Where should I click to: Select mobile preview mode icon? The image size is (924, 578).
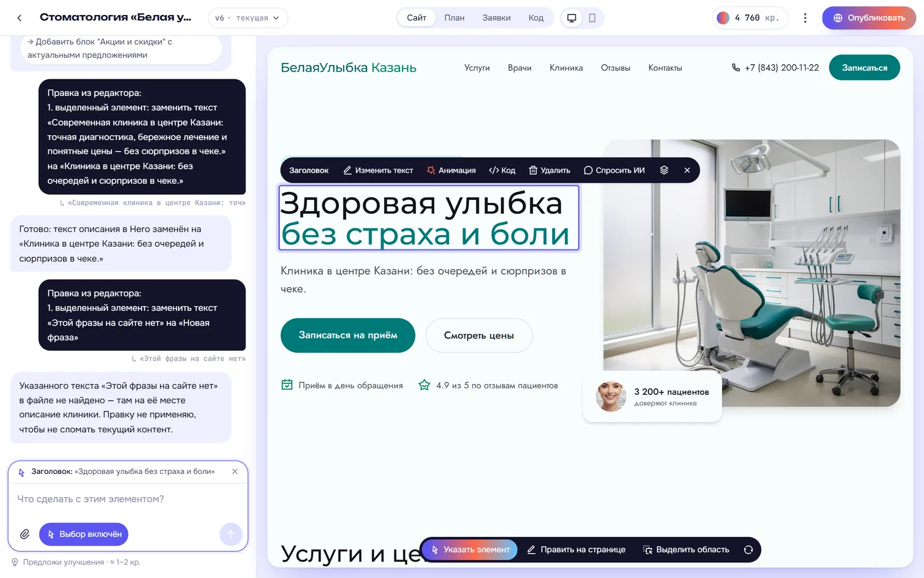pyautogui.click(x=592, y=18)
